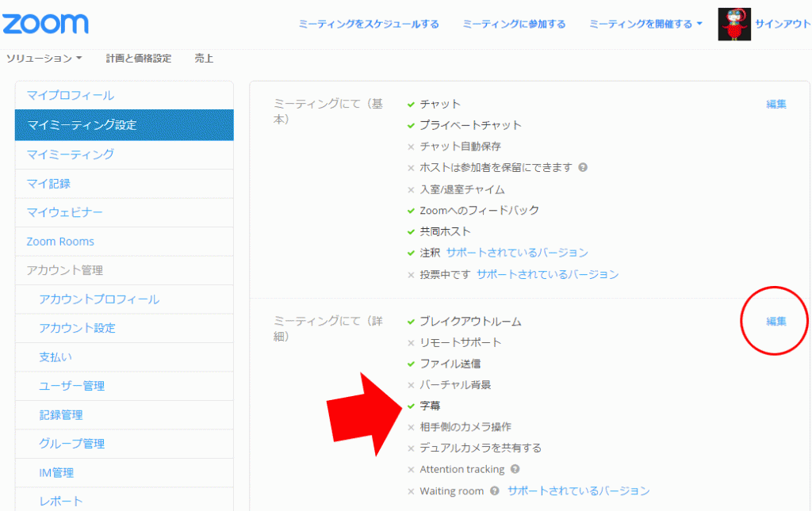Expand the ミーティングを開催する dropdown
The image size is (812, 511).
tap(645, 24)
